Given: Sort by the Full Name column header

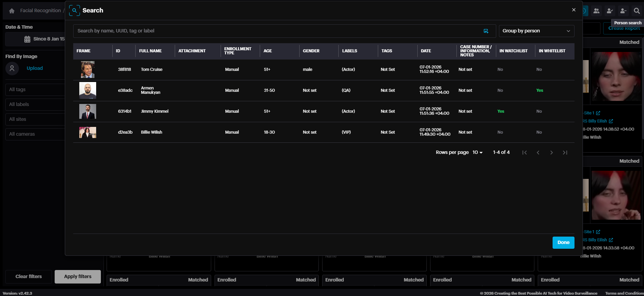Looking at the screenshot, I should [150, 51].
